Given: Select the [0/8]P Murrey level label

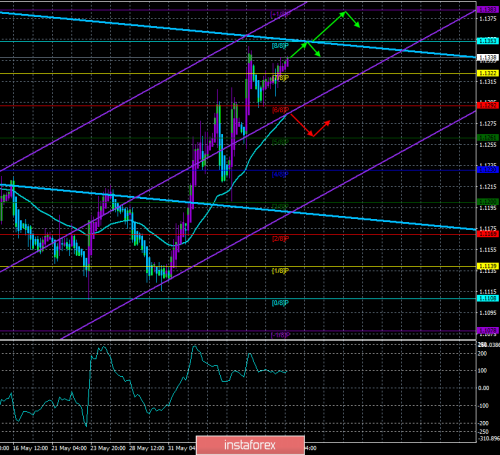Looking at the screenshot, I should pyautogui.click(x=280, y=303).
